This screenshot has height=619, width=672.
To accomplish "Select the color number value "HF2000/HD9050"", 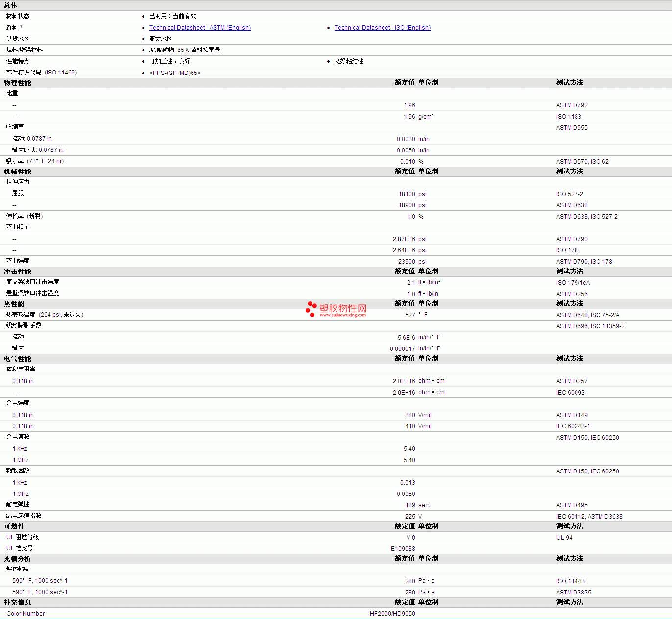I will (392, 614).
